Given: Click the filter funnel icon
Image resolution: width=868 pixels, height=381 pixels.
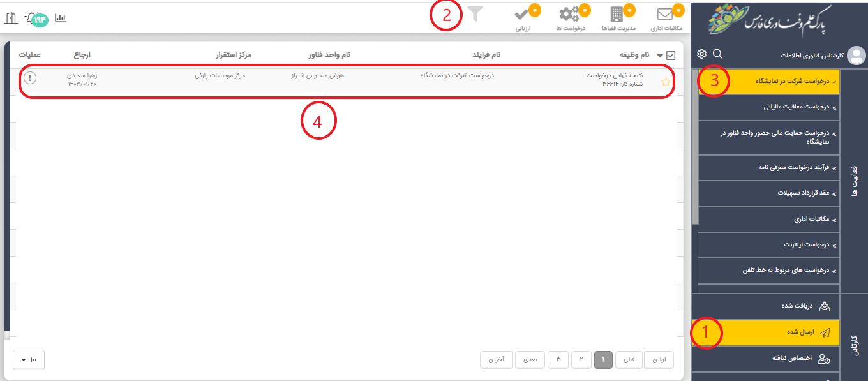Looking at the screenshot, I should tap(475, 15).
